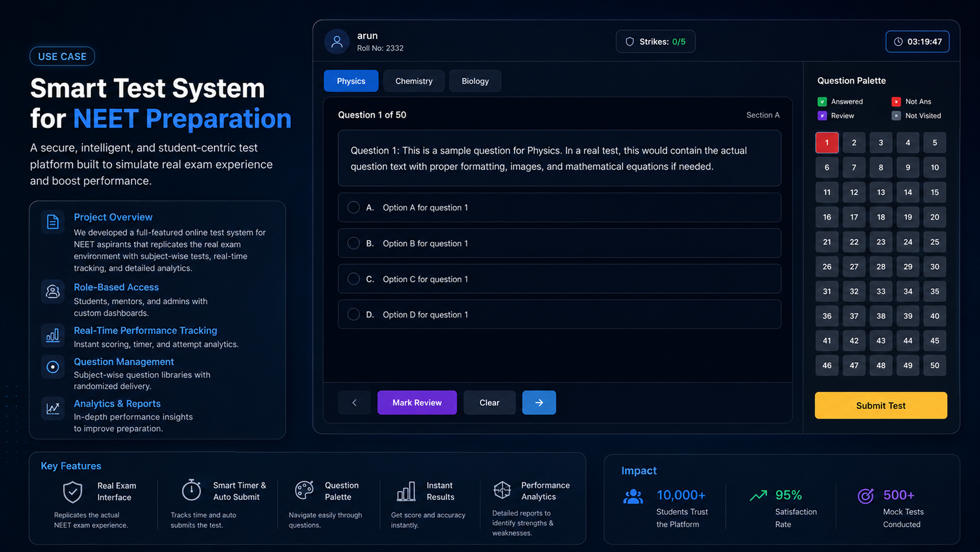Click the 'Key Features' heading
Viewport: 980px width, 552px height.
tap(71, 466)
